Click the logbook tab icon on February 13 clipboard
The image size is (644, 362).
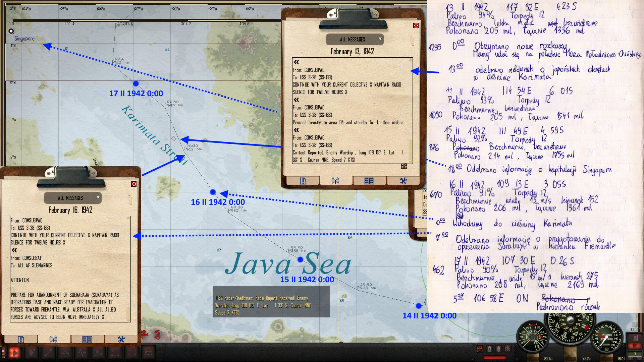(369, 181)
